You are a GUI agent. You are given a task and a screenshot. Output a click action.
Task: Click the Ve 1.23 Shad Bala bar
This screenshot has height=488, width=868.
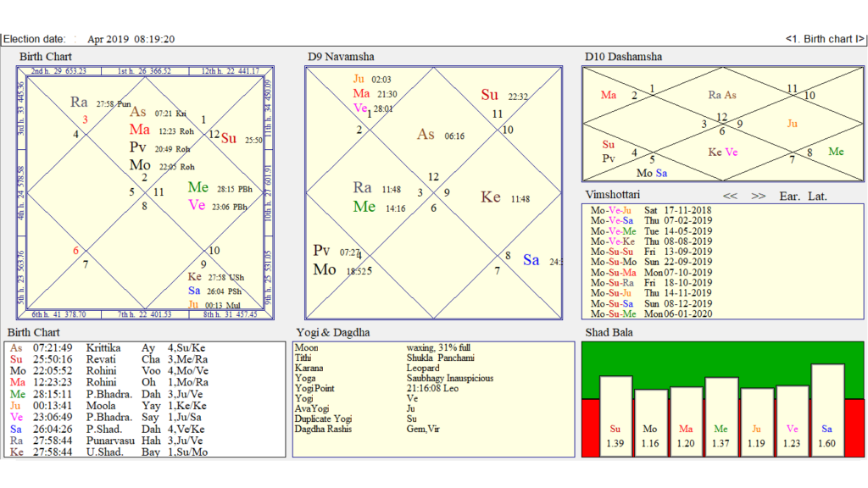point(793,421)
